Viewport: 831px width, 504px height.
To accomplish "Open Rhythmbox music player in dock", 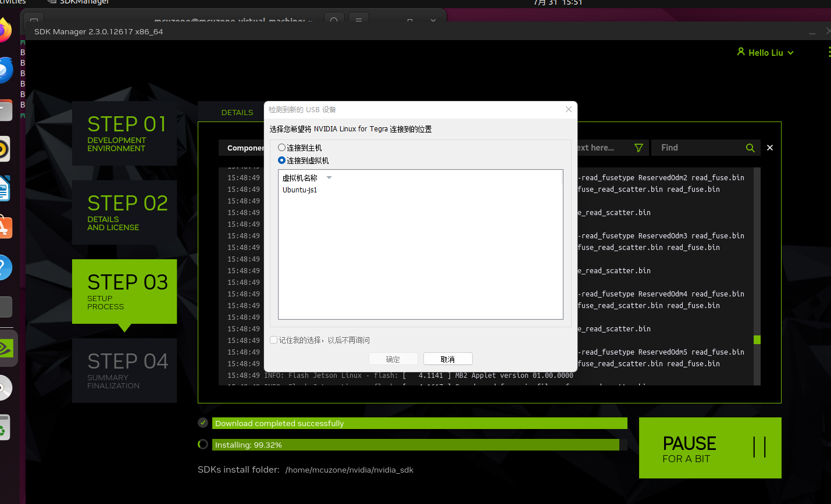I will tap(3, 149).
